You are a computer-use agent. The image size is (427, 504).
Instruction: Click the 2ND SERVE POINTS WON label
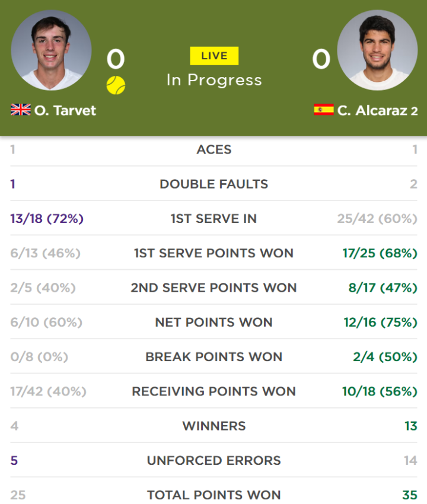pyautogui.click(x=214, y=288)
